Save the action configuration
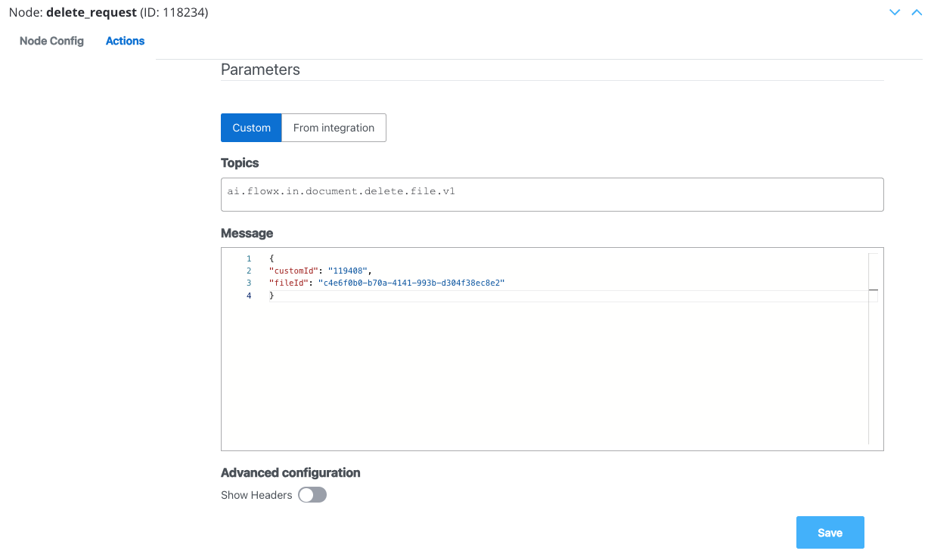Image resolution: width=931 pixels, height=560 pixels. (830, 533)
